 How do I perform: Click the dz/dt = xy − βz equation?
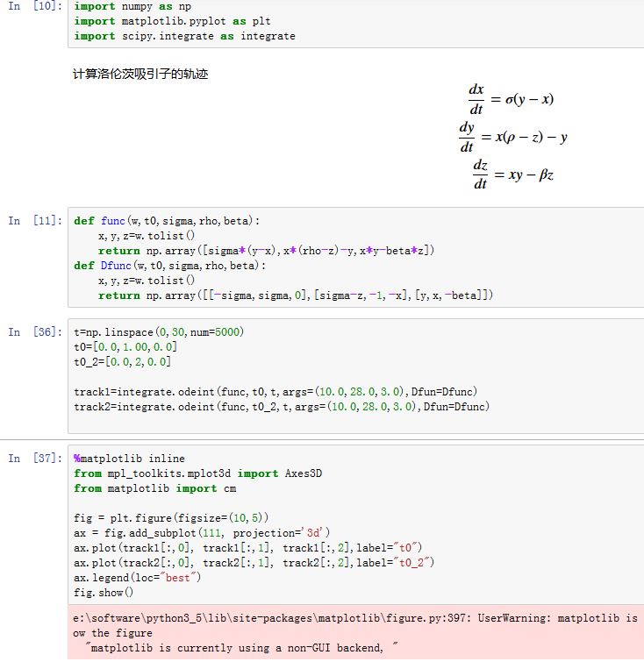(512, 175)
